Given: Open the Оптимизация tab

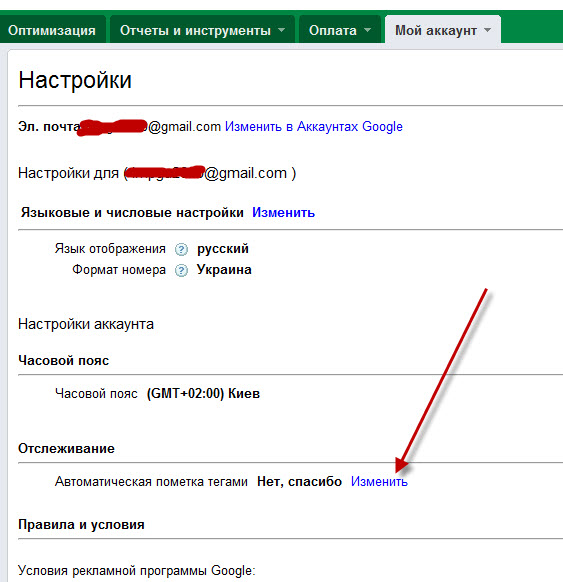Looking at the screenshot, I should click(52, 30).
